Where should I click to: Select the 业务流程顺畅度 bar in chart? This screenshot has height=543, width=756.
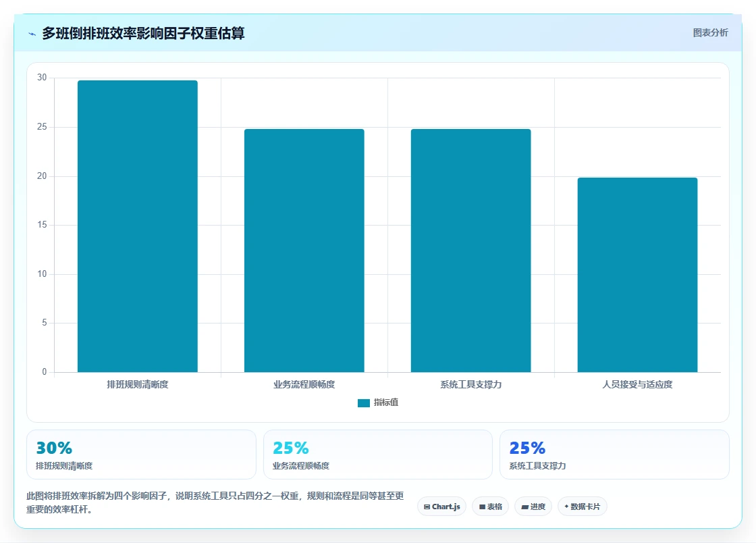(x=304, y=251)
